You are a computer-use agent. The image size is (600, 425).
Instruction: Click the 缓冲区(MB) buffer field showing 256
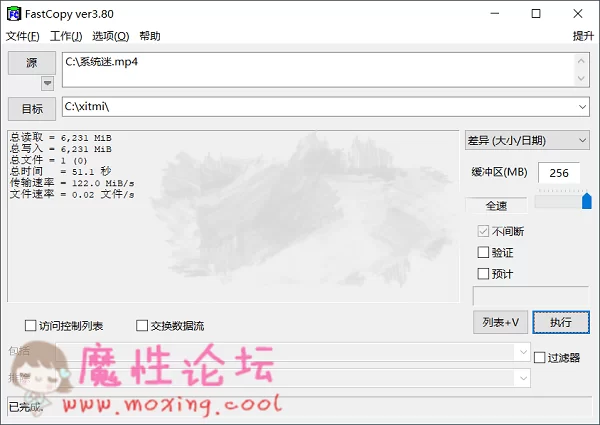(559, 173)
